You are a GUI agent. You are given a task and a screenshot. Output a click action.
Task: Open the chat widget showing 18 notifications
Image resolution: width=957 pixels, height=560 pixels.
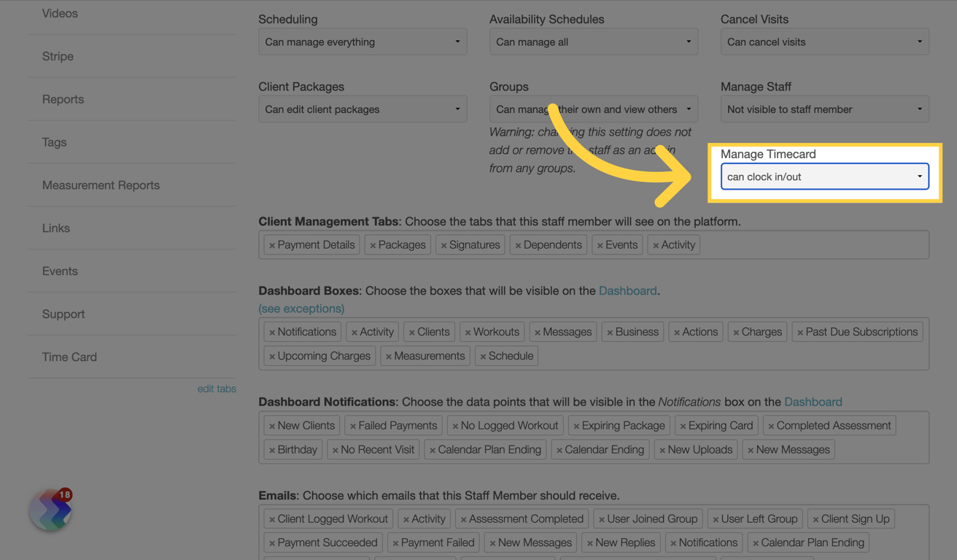pyautogui.click(x=48, y=510)
